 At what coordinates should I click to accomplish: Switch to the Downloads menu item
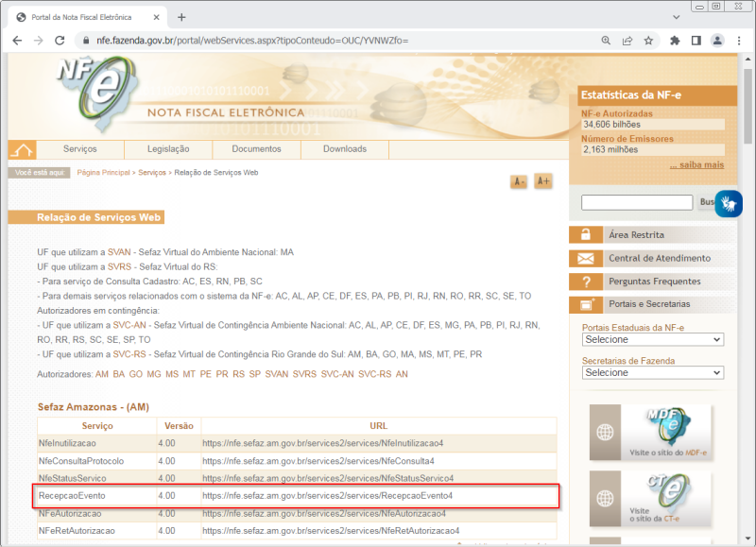point(344,148)
